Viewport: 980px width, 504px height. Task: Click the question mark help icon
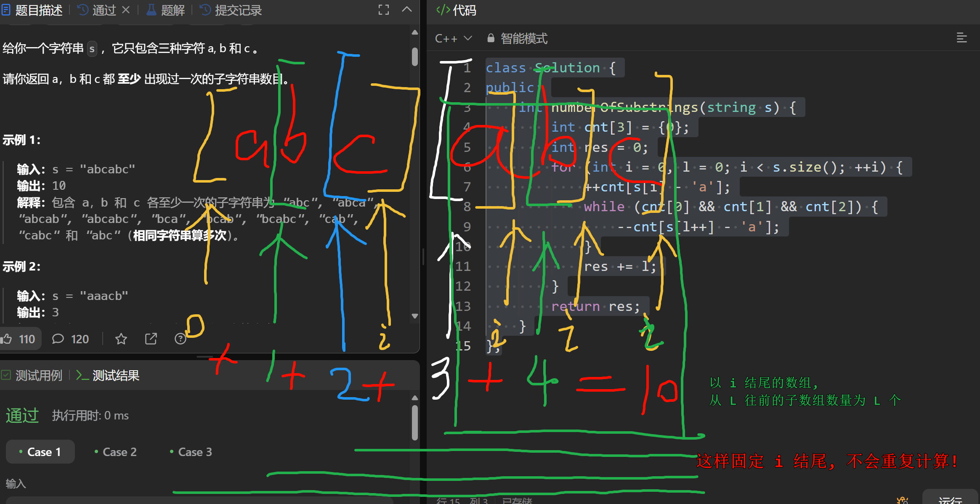point(181,339)
